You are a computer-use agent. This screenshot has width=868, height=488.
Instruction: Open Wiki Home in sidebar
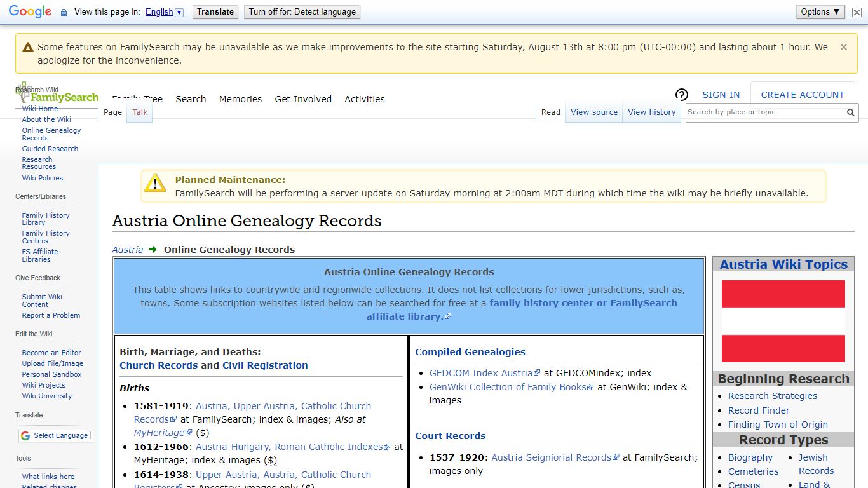coord(40,109)
